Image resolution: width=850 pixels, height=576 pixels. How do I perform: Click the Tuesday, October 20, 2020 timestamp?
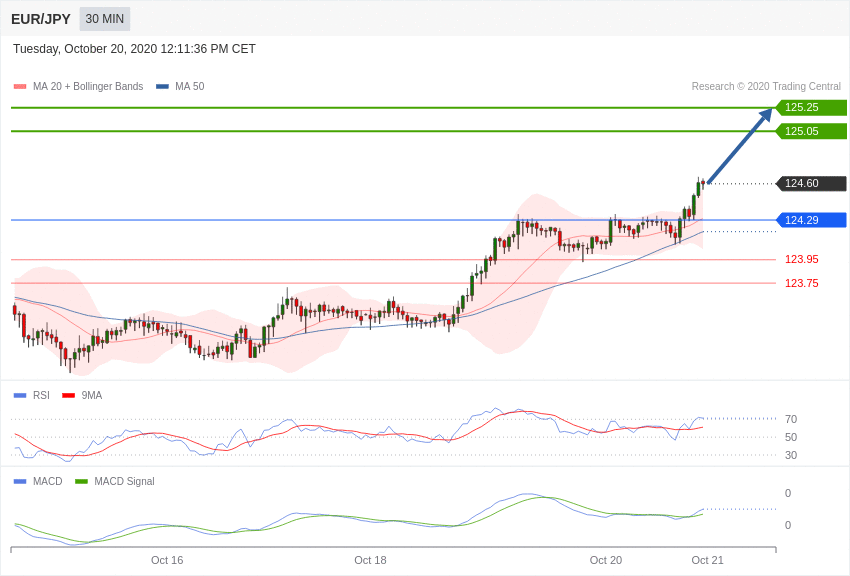point(134,49)
